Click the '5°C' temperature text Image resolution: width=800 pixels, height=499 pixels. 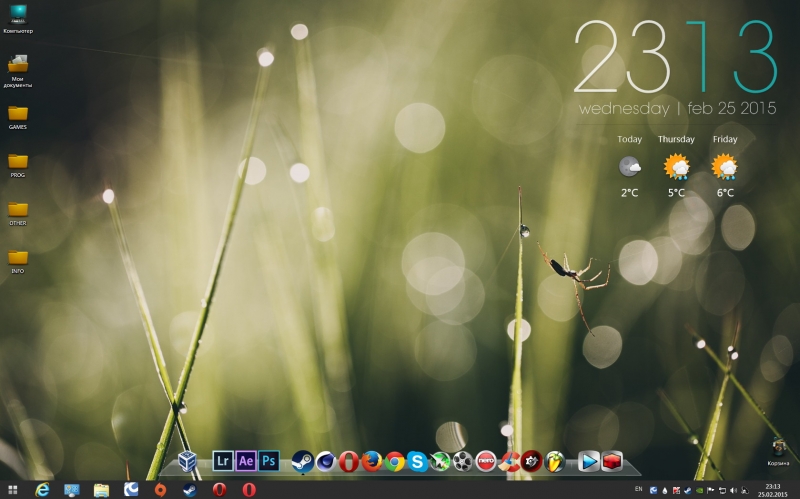click(x=677, y=193)
